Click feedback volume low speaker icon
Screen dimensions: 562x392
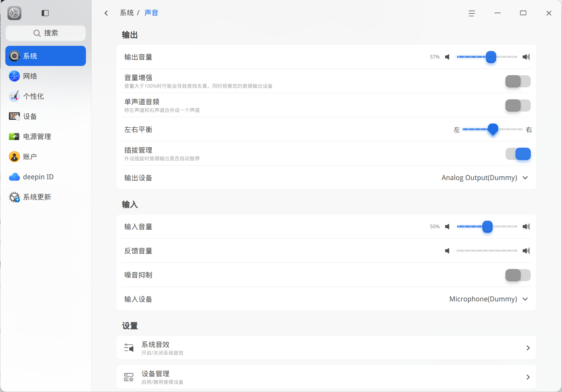pyautogui.click(x=447, y=251)
